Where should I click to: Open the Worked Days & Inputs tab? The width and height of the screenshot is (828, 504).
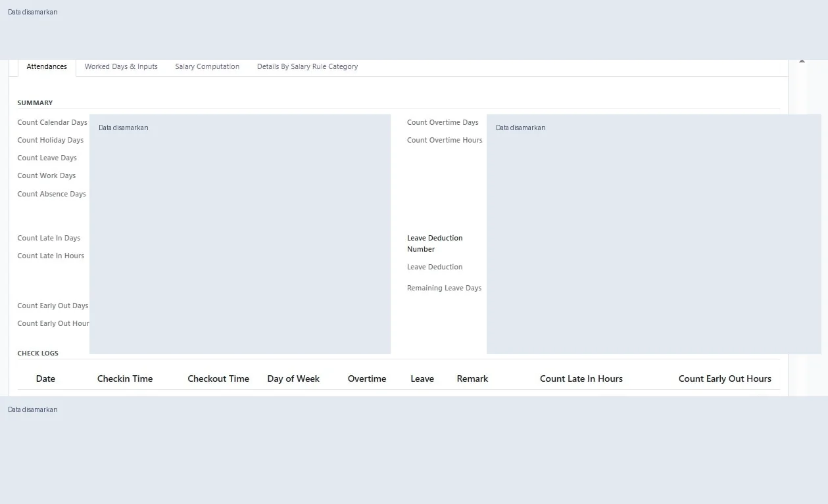121,67
